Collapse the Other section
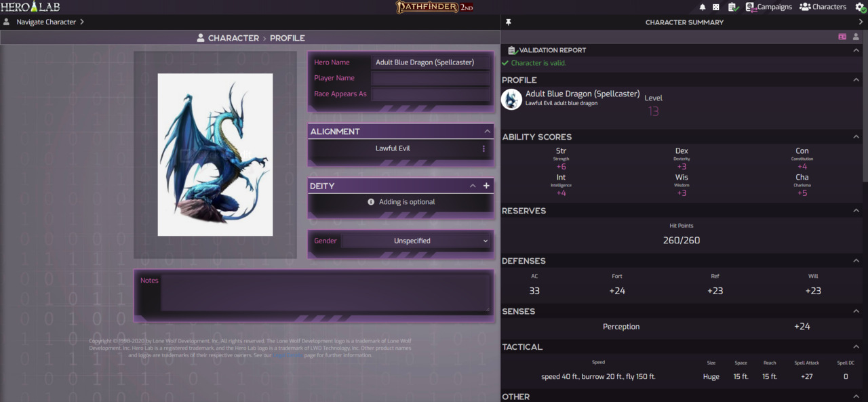The height and width of the screenshot is (402, 868). [x=856, y=397]
